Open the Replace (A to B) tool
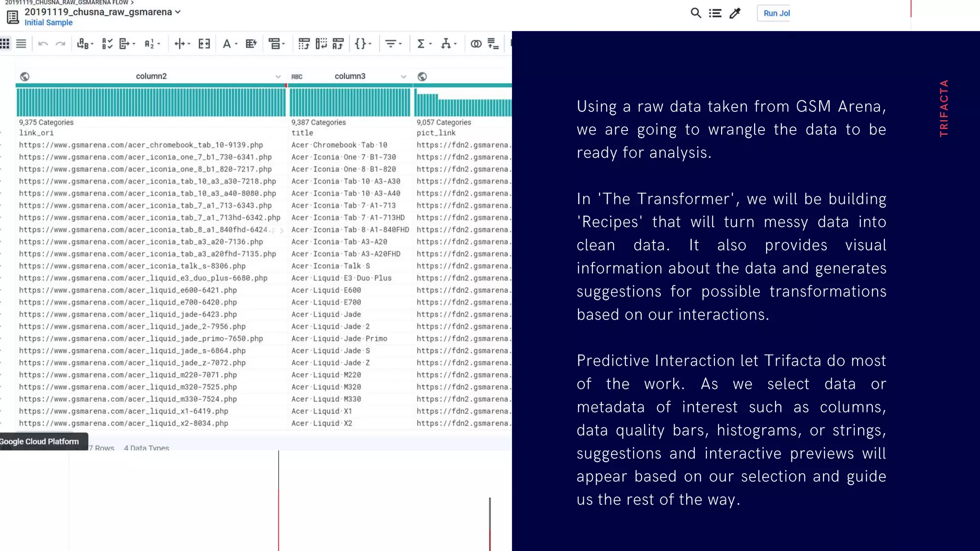The width and height of the screenshot is (980, 551). [x=83, y=44]
